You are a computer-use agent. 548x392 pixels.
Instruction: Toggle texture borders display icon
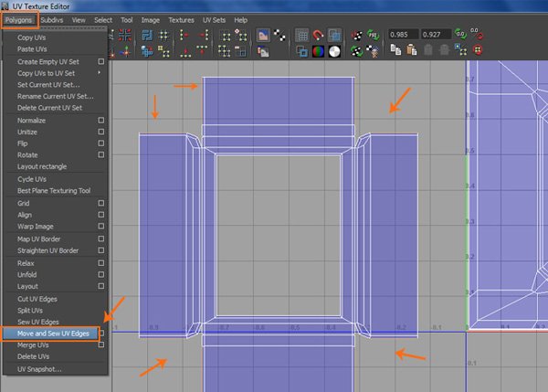pos(301,51)
